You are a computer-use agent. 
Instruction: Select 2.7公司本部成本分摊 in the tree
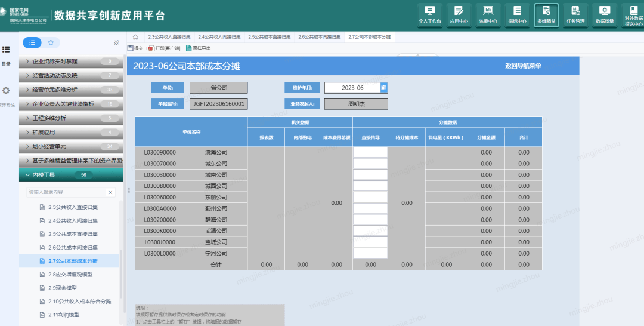coord(73,261)
